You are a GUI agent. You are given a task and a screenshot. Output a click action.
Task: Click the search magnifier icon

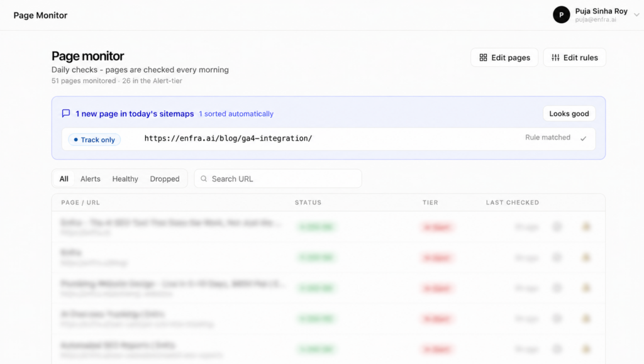click(x=204, y=179)
